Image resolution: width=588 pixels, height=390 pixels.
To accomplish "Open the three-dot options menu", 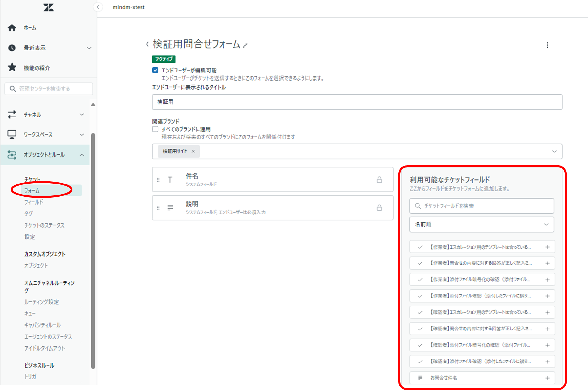I will coord(547,45).
